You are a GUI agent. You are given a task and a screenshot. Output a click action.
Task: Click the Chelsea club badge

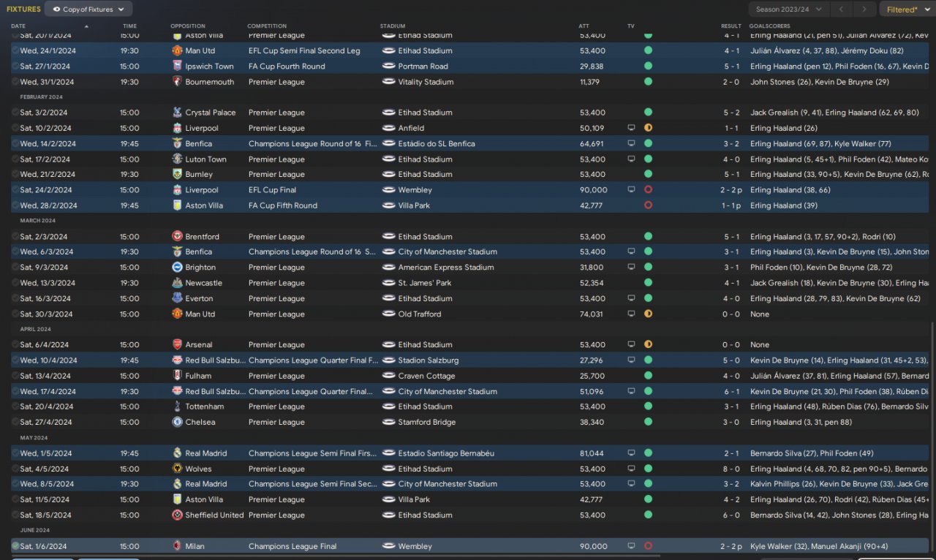(x=177, y=422)
